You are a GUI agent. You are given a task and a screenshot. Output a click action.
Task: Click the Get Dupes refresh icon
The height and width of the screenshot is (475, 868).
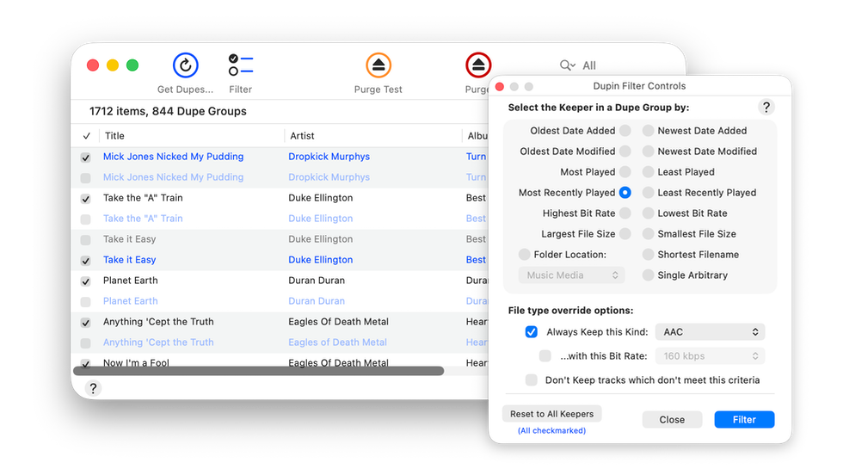[185, 65]
